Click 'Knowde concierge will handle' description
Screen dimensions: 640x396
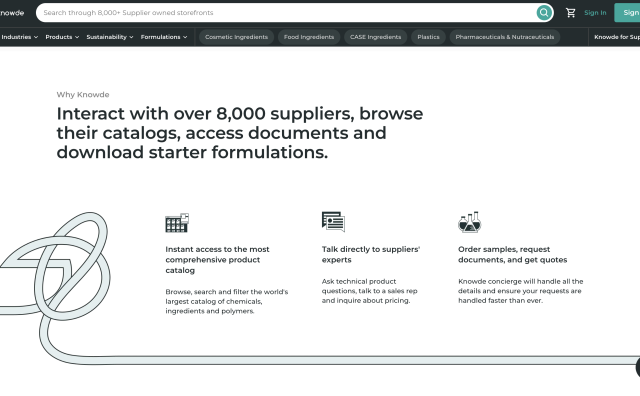(x=520, y=291)
